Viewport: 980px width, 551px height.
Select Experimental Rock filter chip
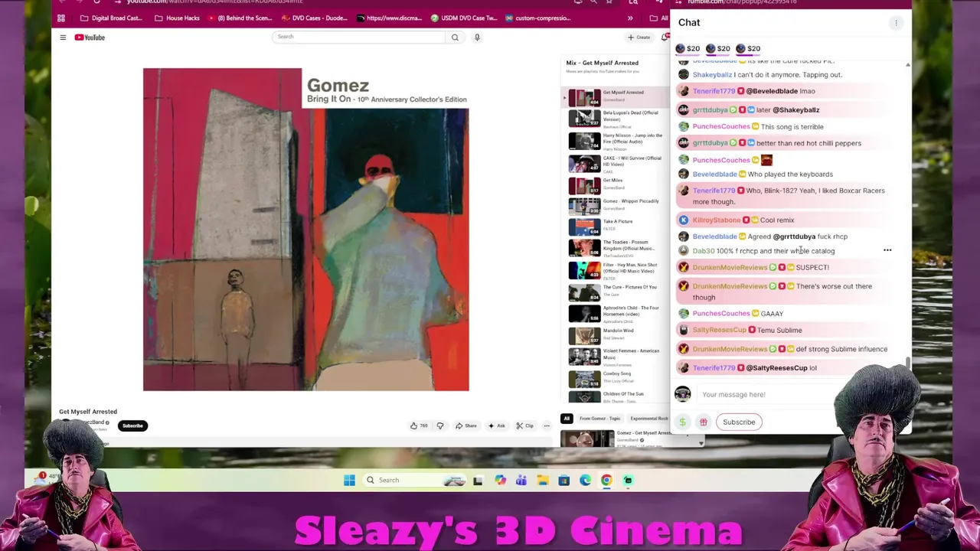649,419
